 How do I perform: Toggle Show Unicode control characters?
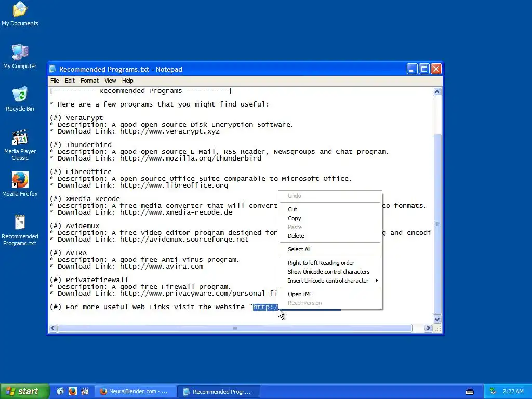pyautogui.click(x=330, y=272)
